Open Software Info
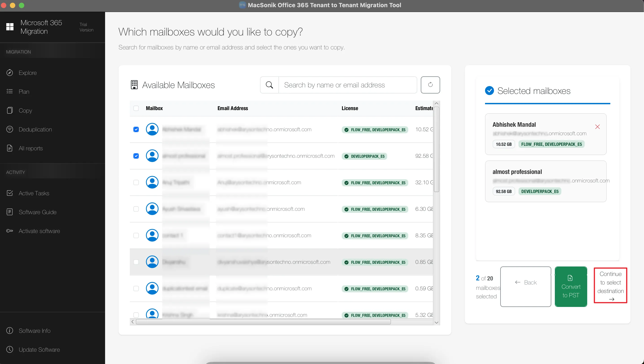 pos(35,331)
